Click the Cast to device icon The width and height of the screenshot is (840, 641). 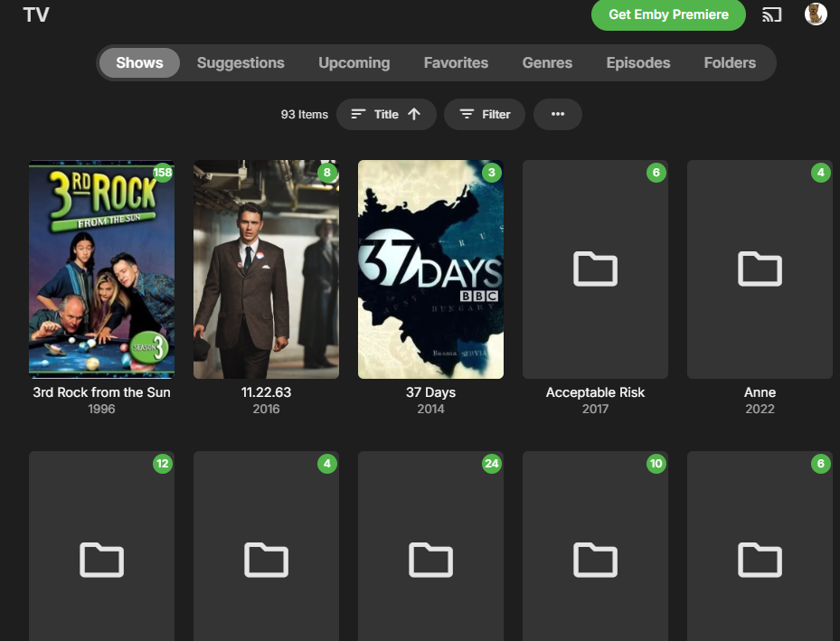tap(770, 14)
